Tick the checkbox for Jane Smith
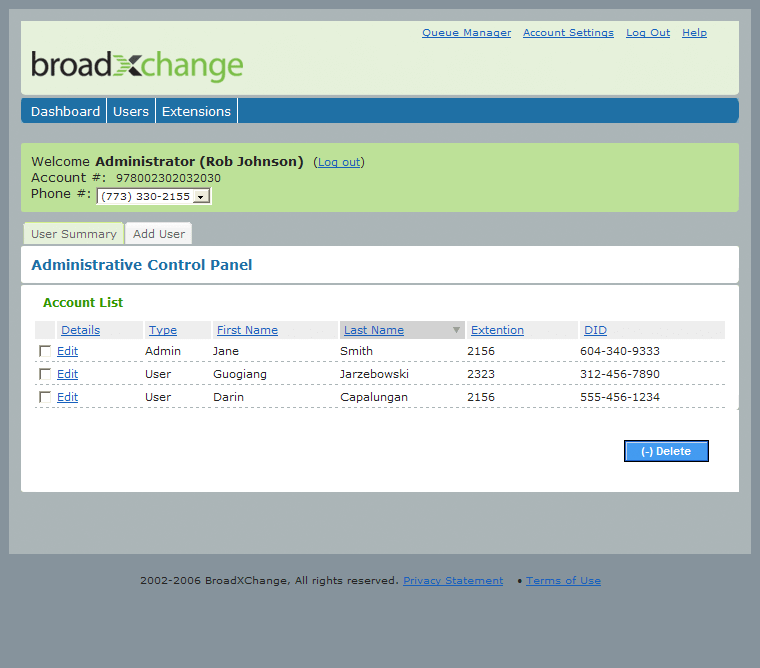760x668 pixels. [x=45, y=351]
